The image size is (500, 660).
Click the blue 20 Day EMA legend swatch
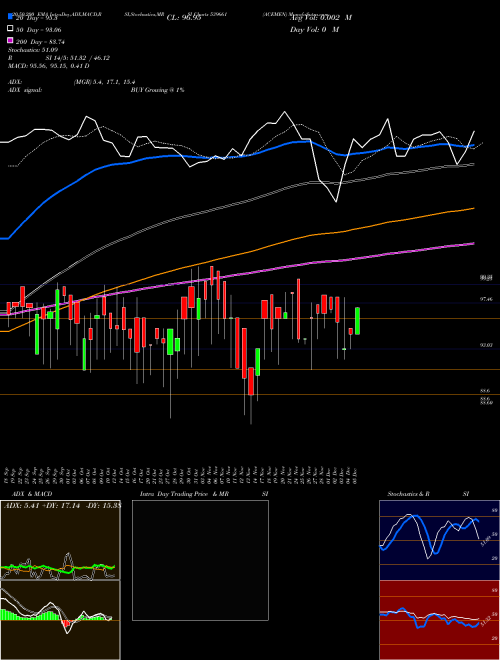[x=10, y=17]
